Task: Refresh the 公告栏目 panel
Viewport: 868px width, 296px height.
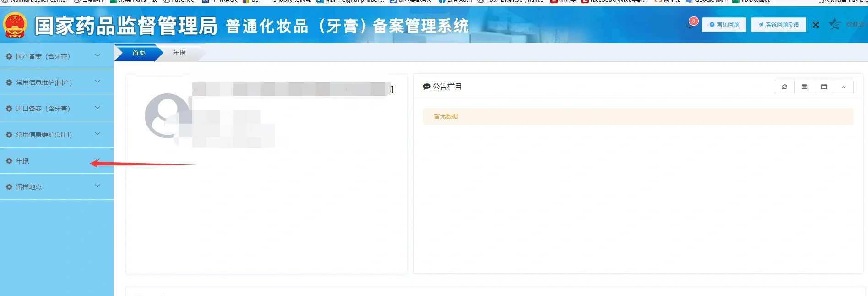Action: 785,87
